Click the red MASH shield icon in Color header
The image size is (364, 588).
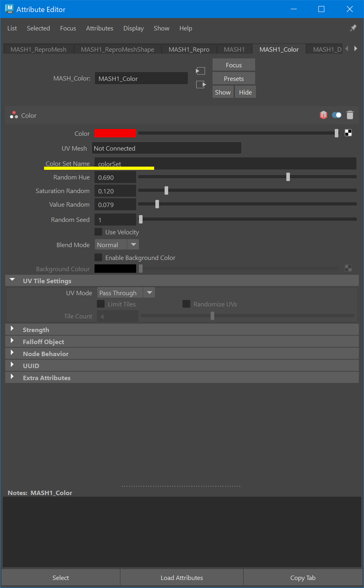[x=324, y=115]
